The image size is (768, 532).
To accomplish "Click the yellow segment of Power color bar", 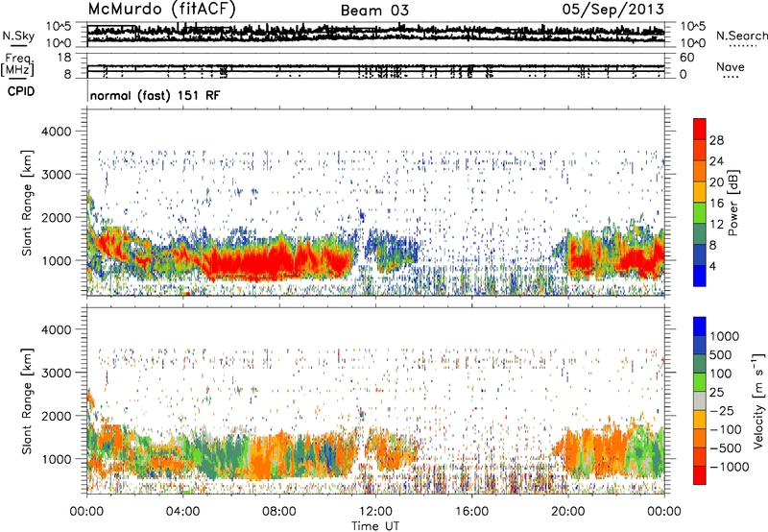I will (700, 192).
